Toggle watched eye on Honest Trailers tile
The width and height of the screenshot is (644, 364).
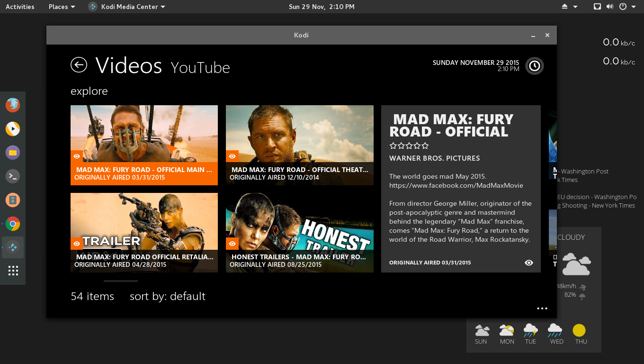tap(232, 244)
